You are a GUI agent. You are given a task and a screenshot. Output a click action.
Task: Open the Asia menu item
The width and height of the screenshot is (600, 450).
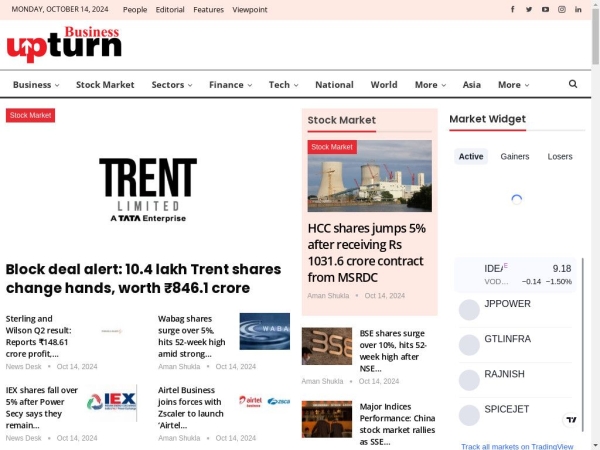point(471,85)
